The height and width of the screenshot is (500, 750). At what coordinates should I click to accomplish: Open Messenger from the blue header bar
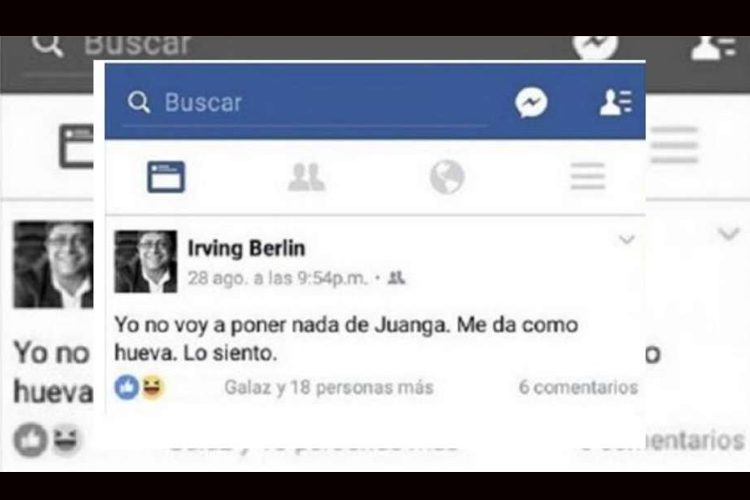point(531,102)
